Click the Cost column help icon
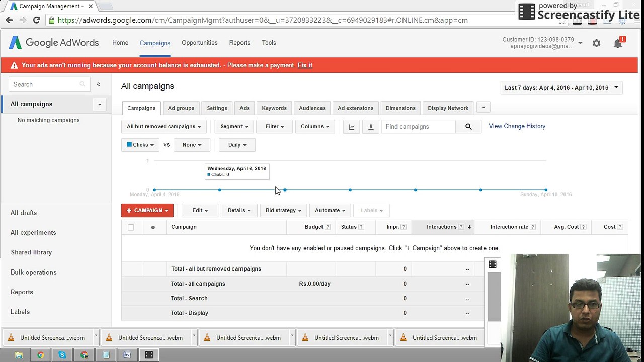 pyautogui.click(x=620, y=227)
